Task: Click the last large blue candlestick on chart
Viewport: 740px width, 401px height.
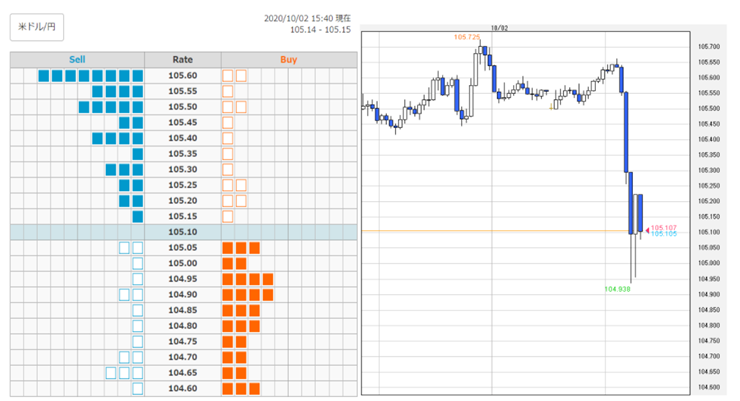Action: 640,213
